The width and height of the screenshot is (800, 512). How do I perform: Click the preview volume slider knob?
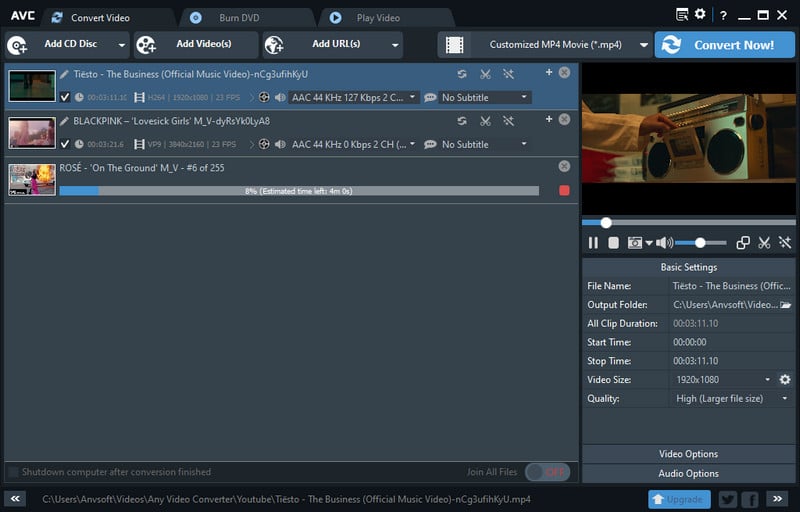click(x=700, y=243)
